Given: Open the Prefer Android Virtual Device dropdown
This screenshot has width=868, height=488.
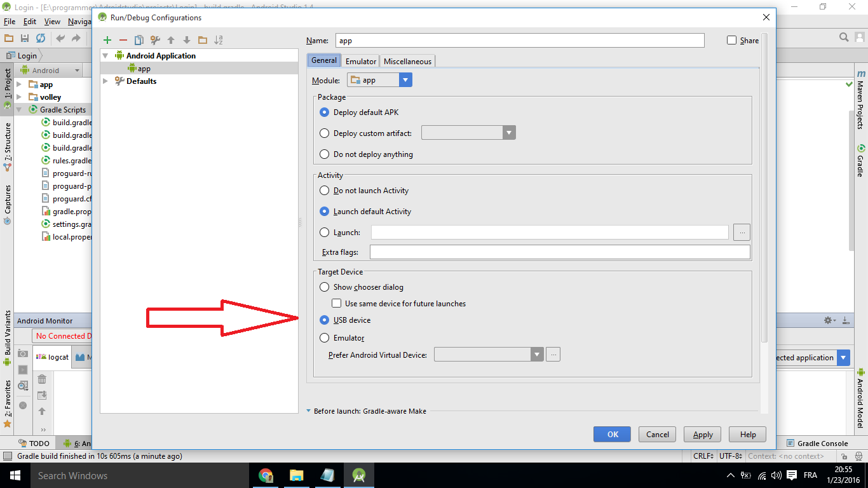Looking at the screenshot, I should click(x=537, y=354).
